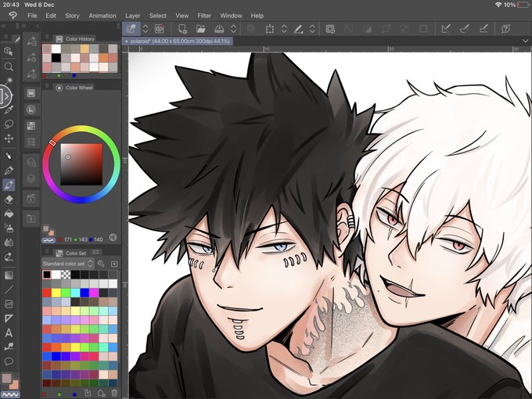Image resolution: width=532 pixels, height=399 pixels.
Task: Toggle transparent color under color wheel
Action: pos(49,240)
